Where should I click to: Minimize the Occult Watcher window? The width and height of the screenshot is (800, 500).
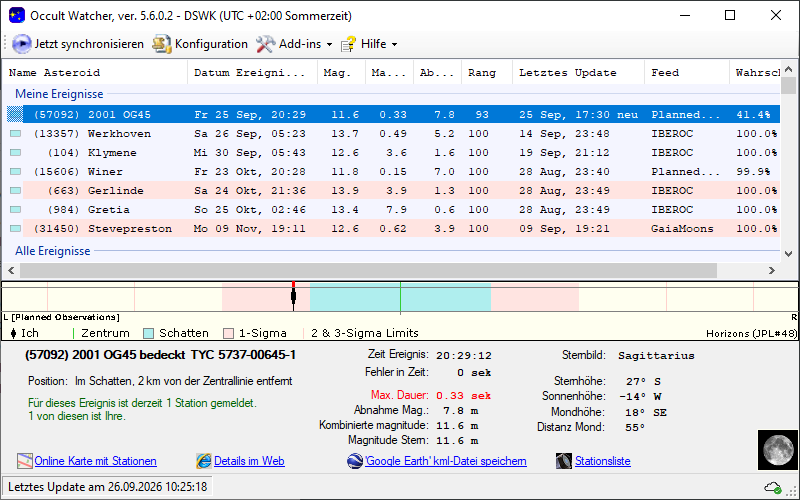(x=685, y=15)
